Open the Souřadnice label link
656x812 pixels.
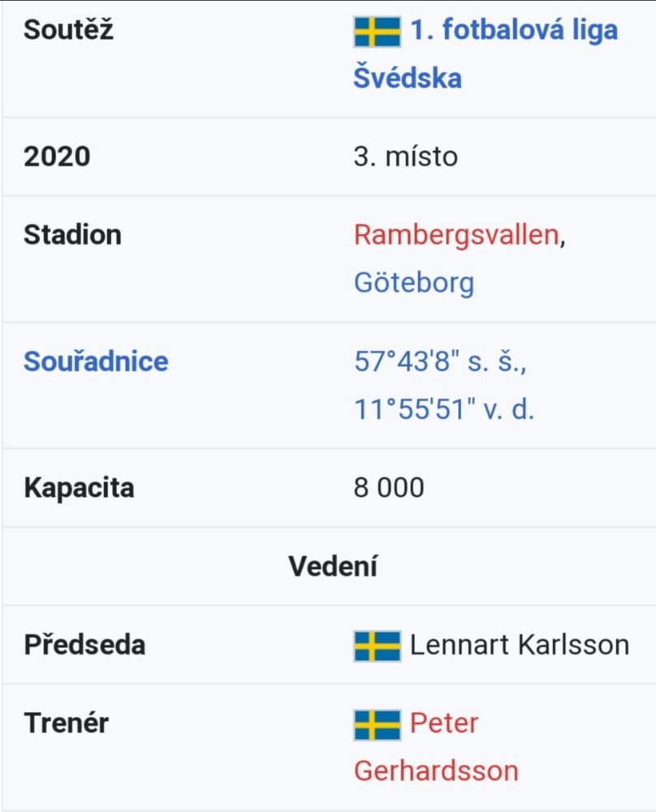(97, 361)
